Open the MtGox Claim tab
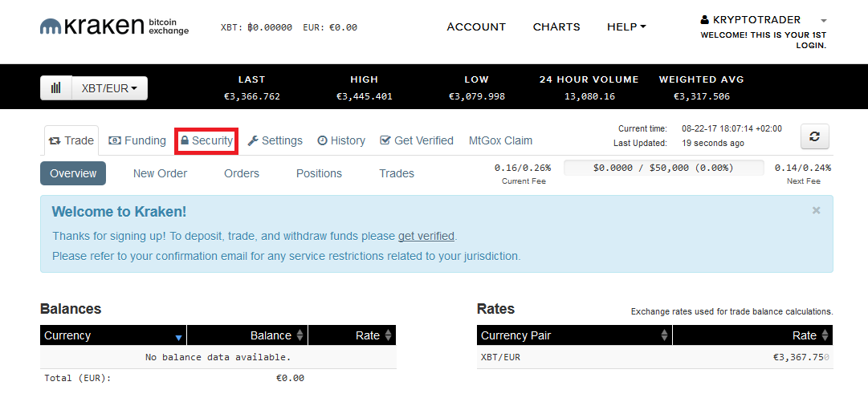Screen dimensions: 868x406 coord(500,140)
